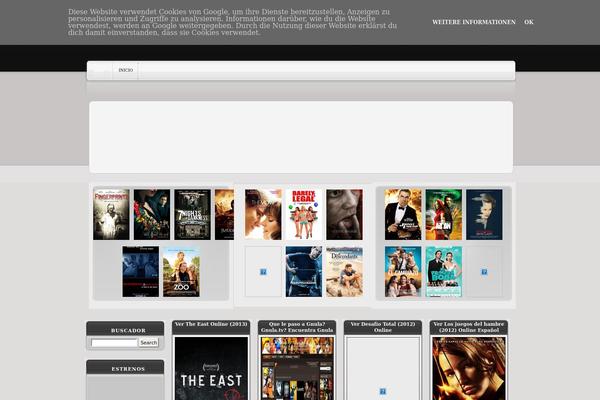
Task: Open the Gnula website screenshot thumbnail
Action: (297, 369)
